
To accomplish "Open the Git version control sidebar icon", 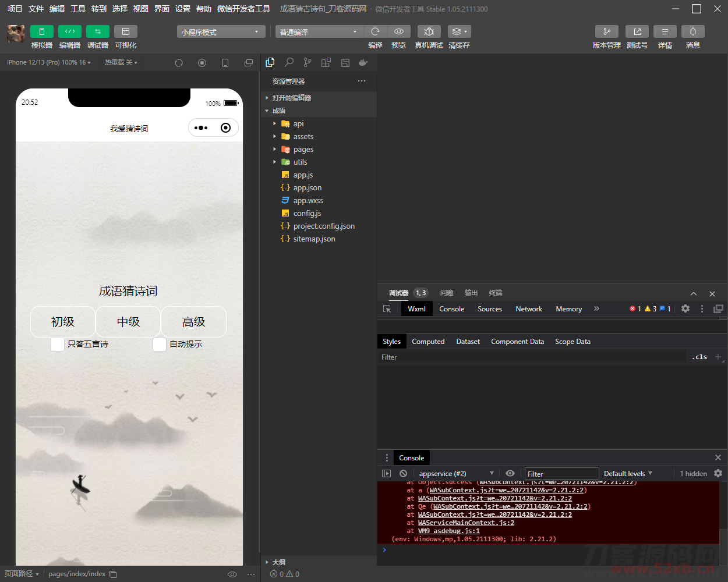I will (x=307, y=62).
